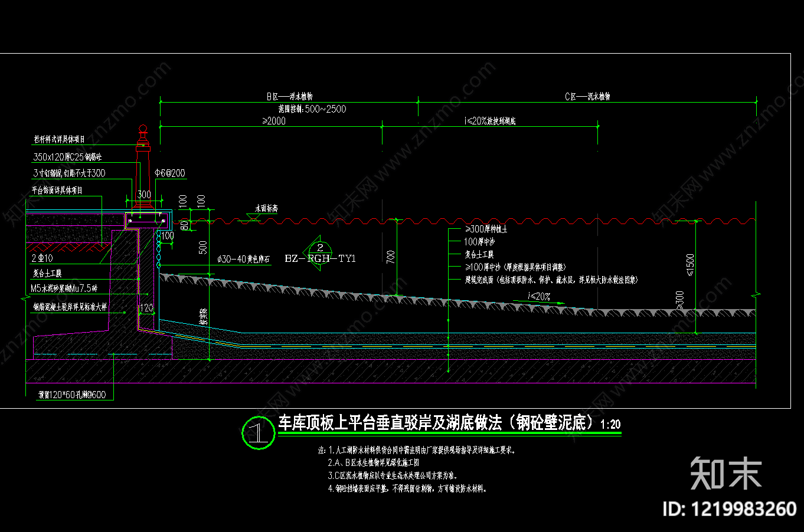
Task: Click the 120 wall thickness dimension
Action: tap(146, 308)
